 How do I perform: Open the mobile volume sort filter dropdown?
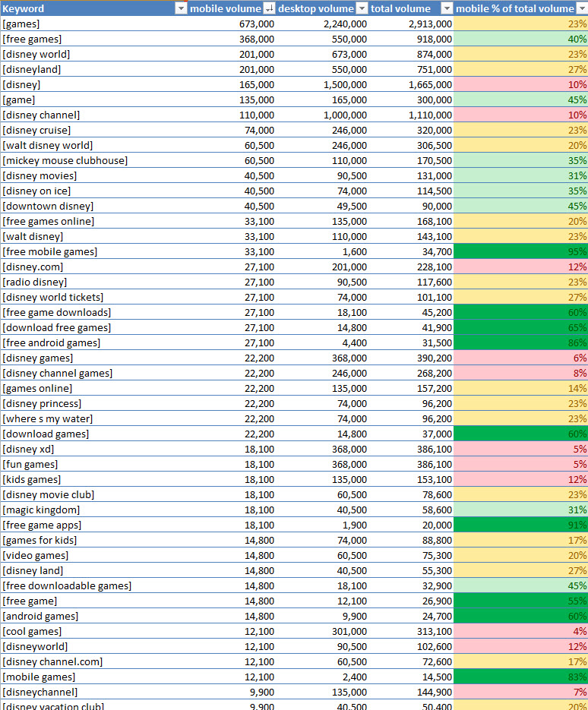269,8
